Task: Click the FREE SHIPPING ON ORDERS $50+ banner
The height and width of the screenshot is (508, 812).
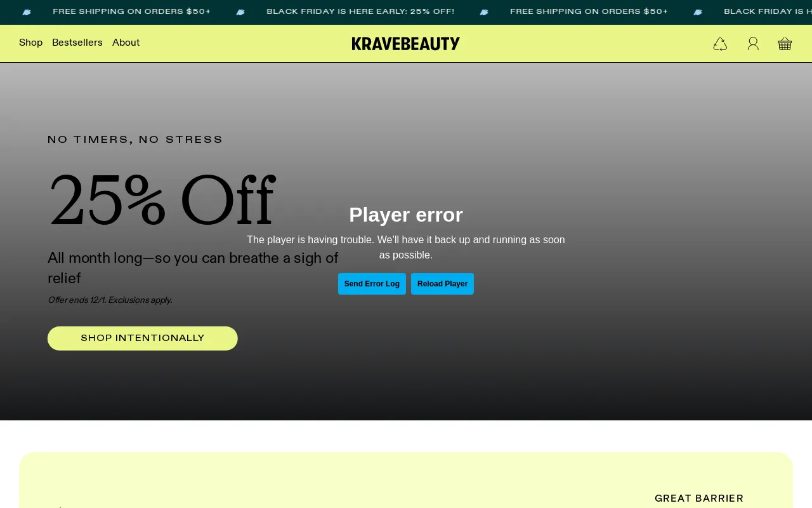Action: click(x=131, y=11)
